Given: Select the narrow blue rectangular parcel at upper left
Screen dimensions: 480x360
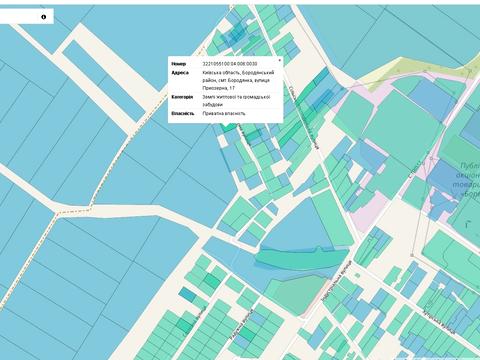Looking at the screenshot, I should (104, 80).
